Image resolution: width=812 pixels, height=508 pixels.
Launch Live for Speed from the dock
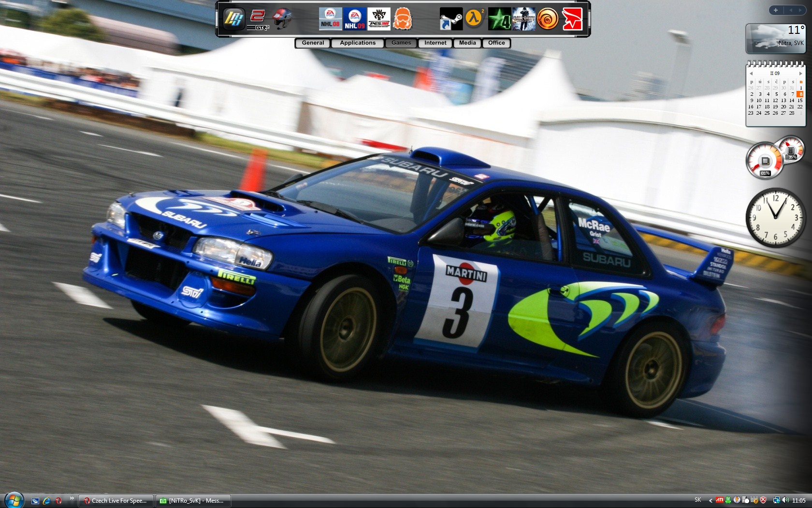pyautogui.click(x=233, y=19)
